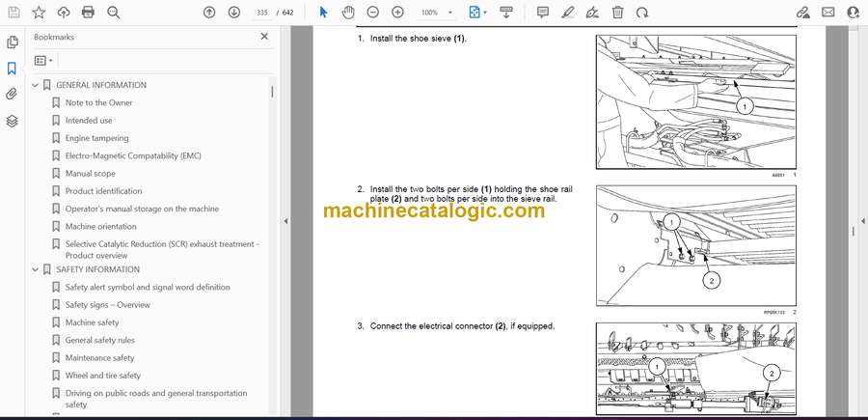Send the file by email envelope icon
868x420 pixels.
click(x=828, y=13)
